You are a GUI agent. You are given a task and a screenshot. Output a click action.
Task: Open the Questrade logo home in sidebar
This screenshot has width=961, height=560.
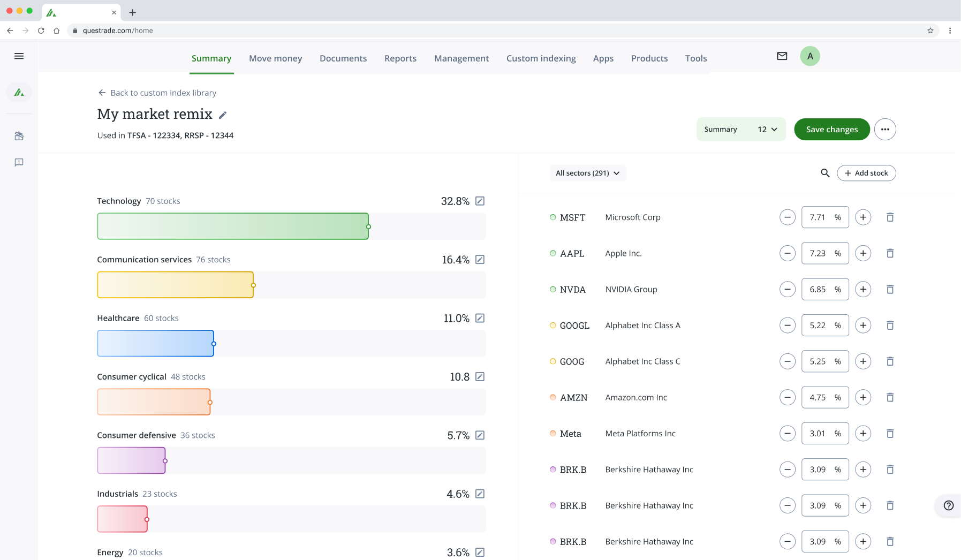click(19, 92)
